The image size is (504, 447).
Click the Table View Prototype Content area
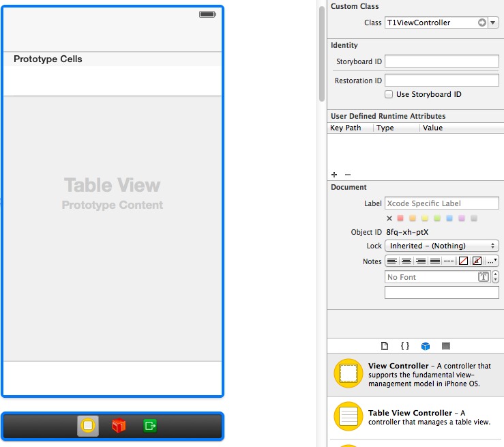coord(113,229)
